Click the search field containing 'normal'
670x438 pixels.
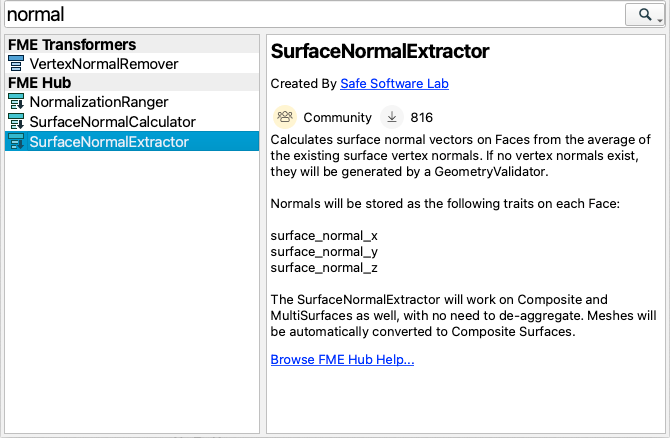[314, 15]
